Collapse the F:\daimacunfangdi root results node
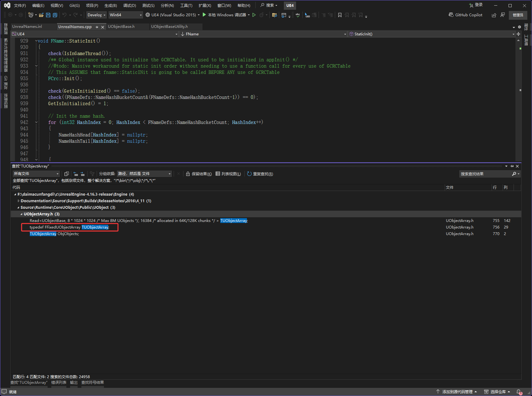This screenshot has height=396, width=532. [x=15, y=194]
